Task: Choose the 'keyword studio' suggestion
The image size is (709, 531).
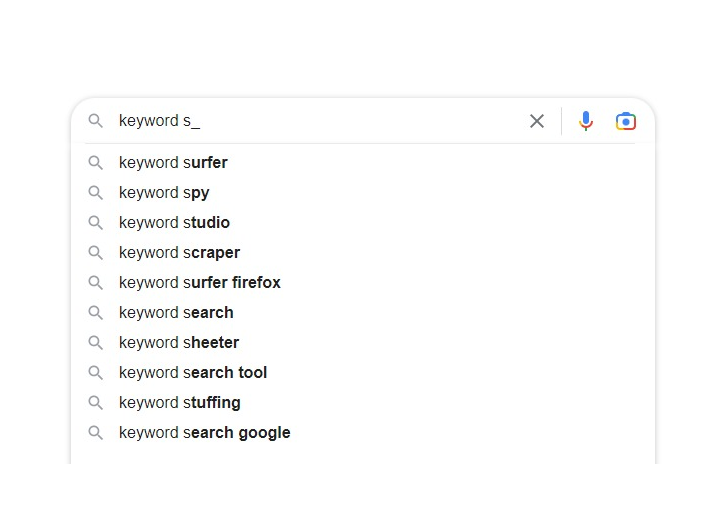Action: click(x=174, y=222)
